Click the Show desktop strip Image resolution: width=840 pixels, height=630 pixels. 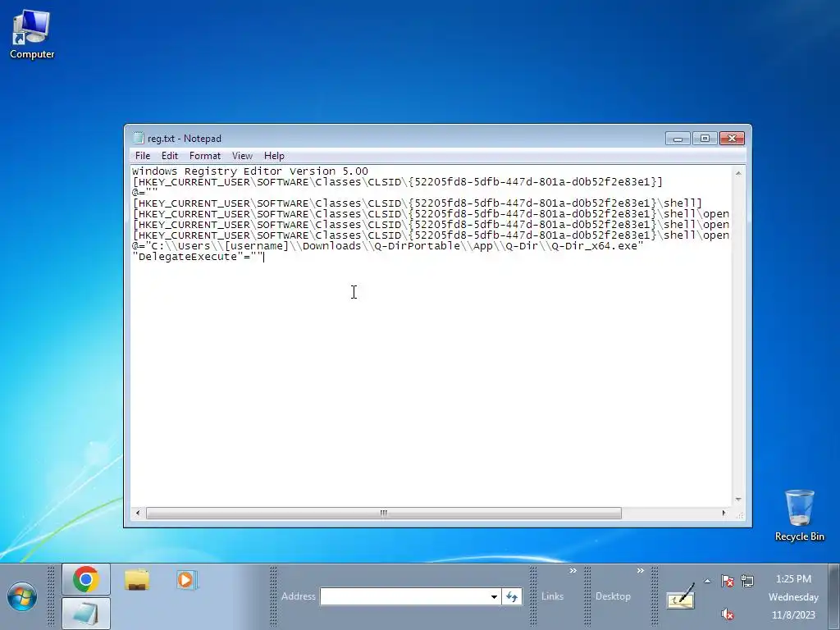834,596
